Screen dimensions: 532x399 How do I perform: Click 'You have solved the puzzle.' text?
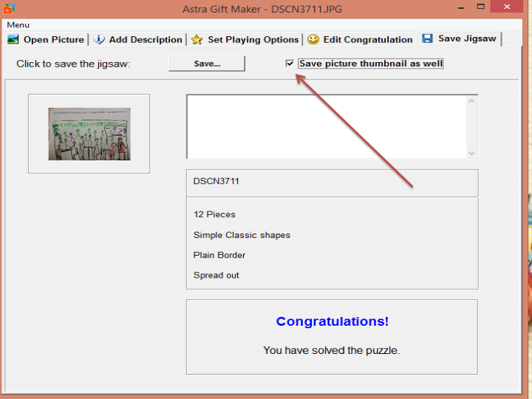click(332, 350)
